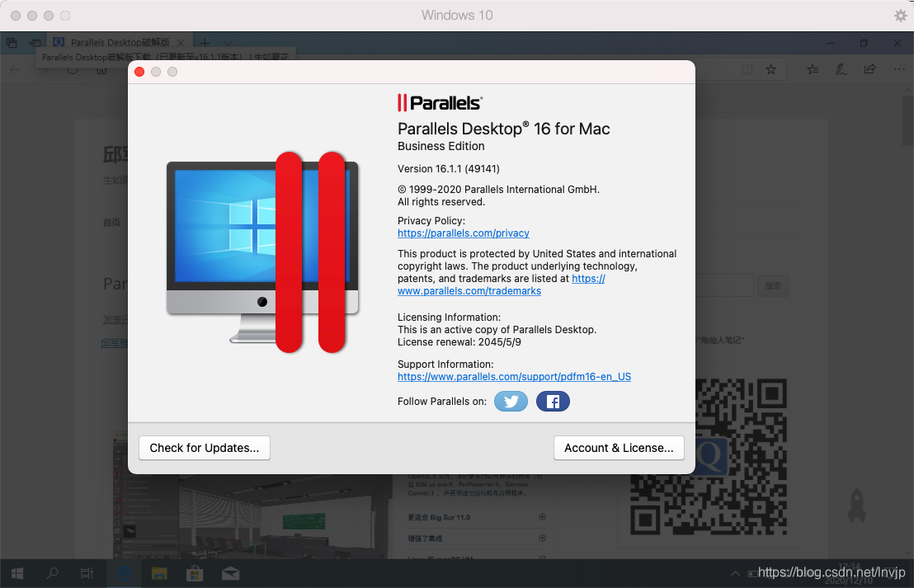Open Windows taskbar search
The width and height of the screenshot is (914, 588).
pyautogui.click(x=52, y=574)
